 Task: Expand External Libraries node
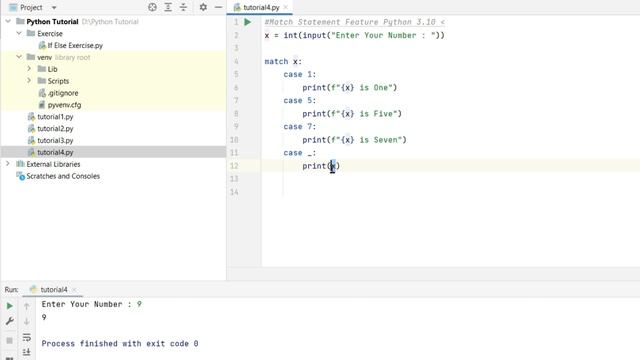8,164
